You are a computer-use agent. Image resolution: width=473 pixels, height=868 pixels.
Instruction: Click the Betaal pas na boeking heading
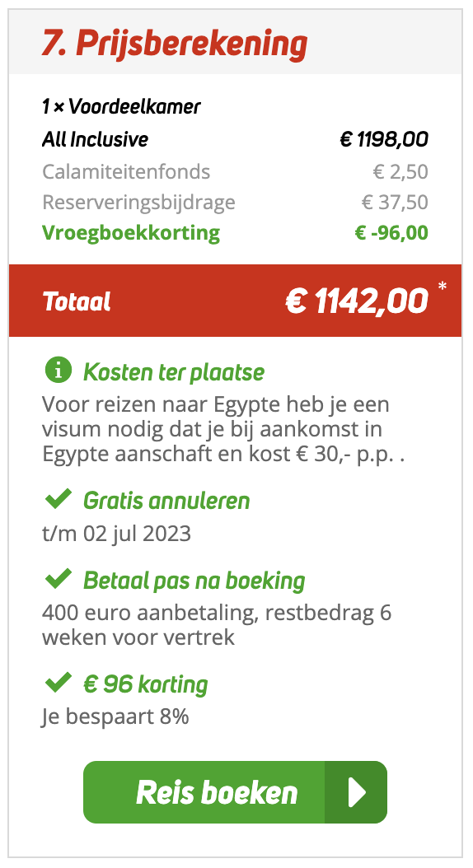click(194, 581)
